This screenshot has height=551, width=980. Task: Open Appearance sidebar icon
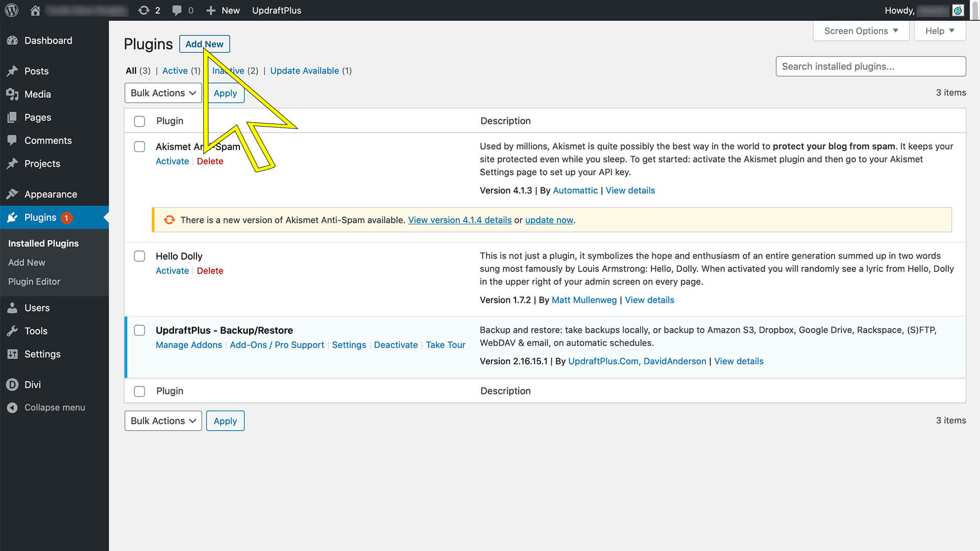pos(11,194)
